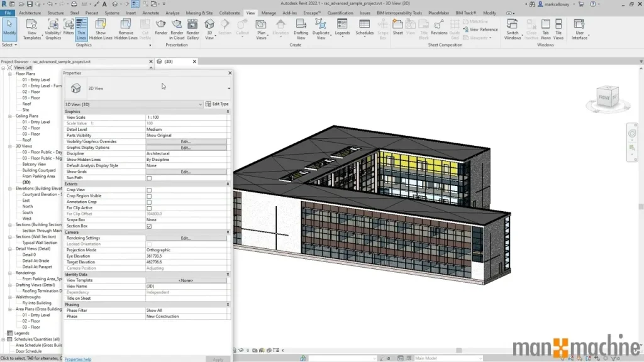Open the Collaborate ribbon tab

click(x=229, y=13)
